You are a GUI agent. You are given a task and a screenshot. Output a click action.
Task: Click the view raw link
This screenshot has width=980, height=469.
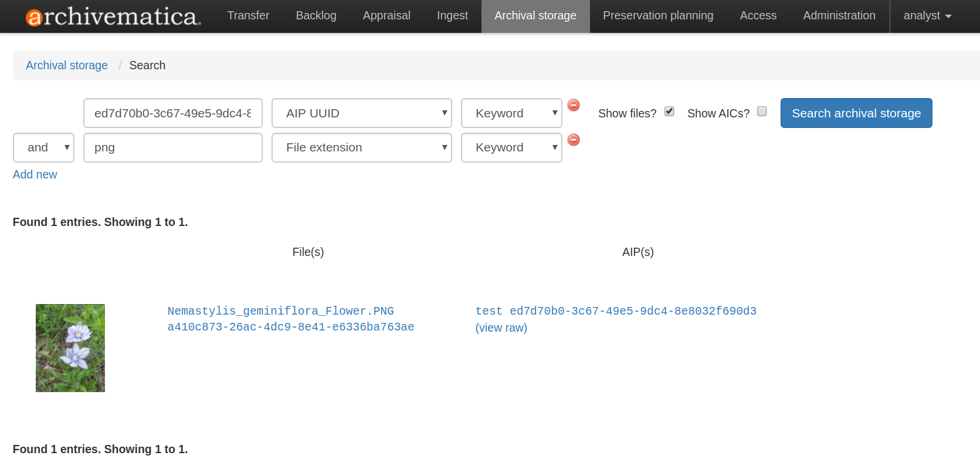pos(501,328)
